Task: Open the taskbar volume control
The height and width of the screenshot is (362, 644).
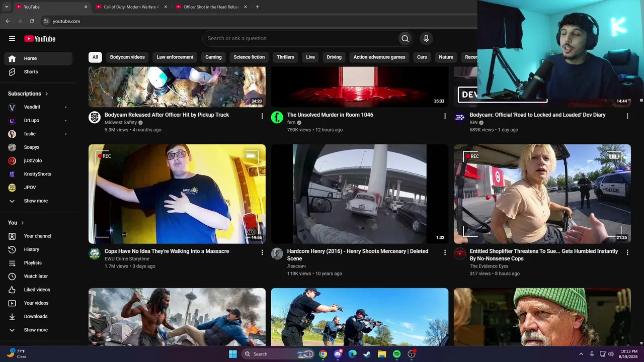Action: pos(611,354)
